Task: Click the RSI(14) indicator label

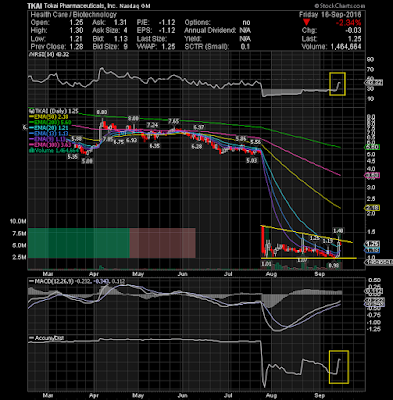Action: 49,54
